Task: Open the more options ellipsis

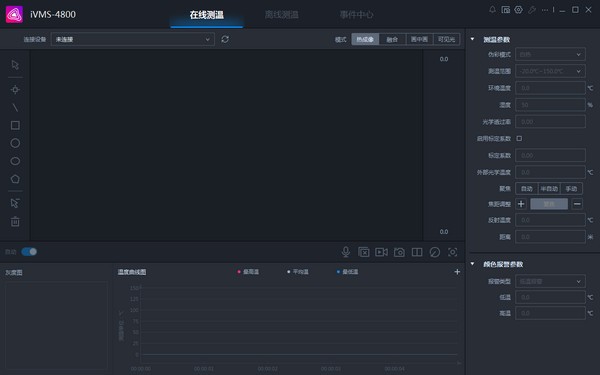Action: pos(545,10)
